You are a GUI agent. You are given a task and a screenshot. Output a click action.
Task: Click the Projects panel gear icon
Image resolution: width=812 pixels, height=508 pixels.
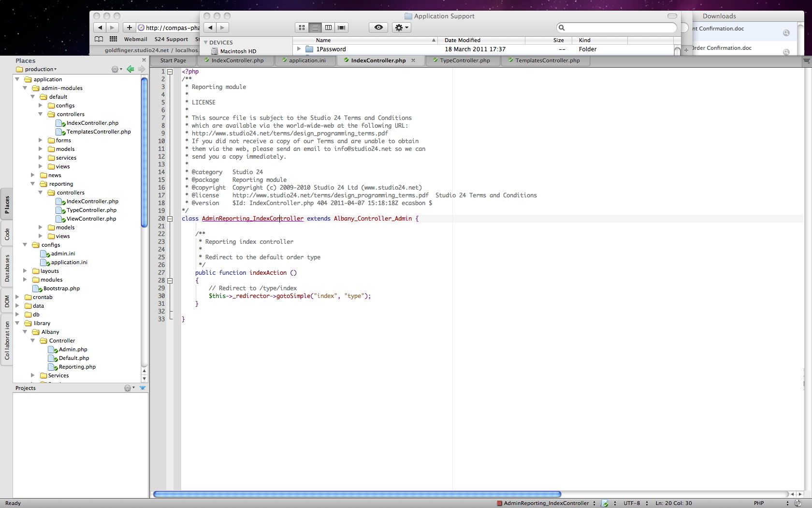[x=128, y=388]
